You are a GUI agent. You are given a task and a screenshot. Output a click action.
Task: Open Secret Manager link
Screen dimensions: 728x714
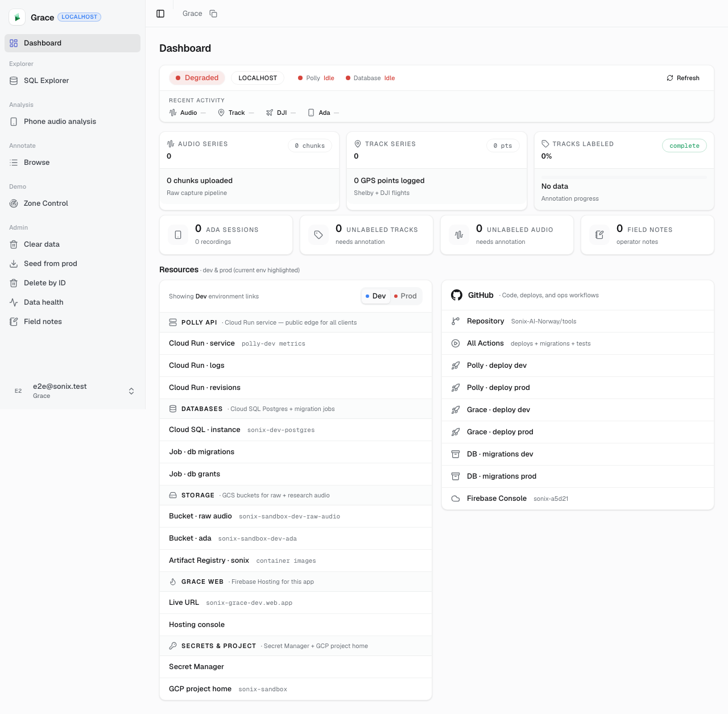tap(296, 667)
